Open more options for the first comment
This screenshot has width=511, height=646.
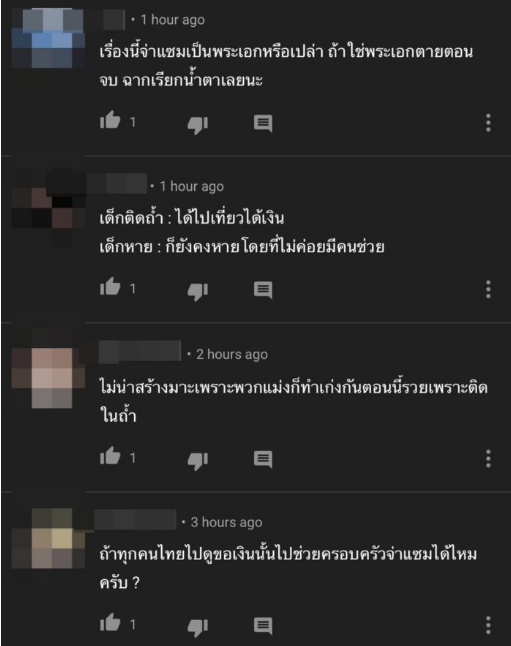pyautogui.click(x=488, y=123)
